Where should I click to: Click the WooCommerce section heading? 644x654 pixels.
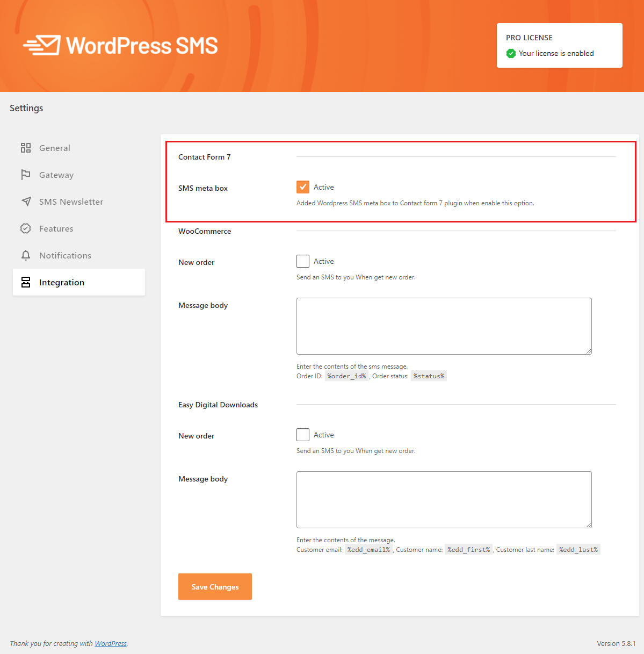pos(205,231)
